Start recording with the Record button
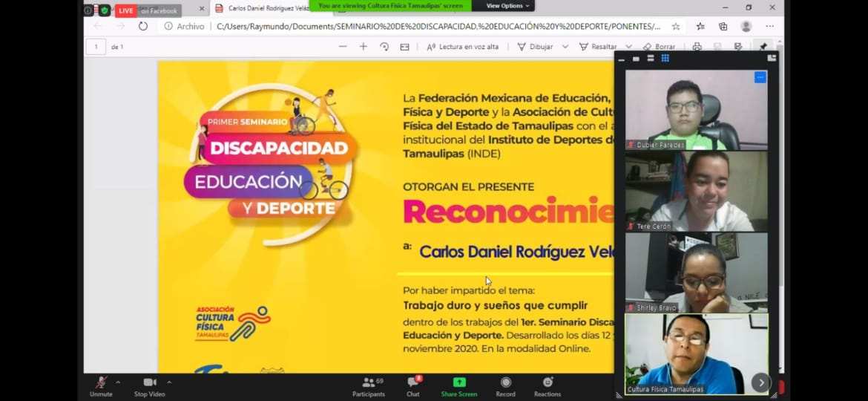 (x=505, y=385)
